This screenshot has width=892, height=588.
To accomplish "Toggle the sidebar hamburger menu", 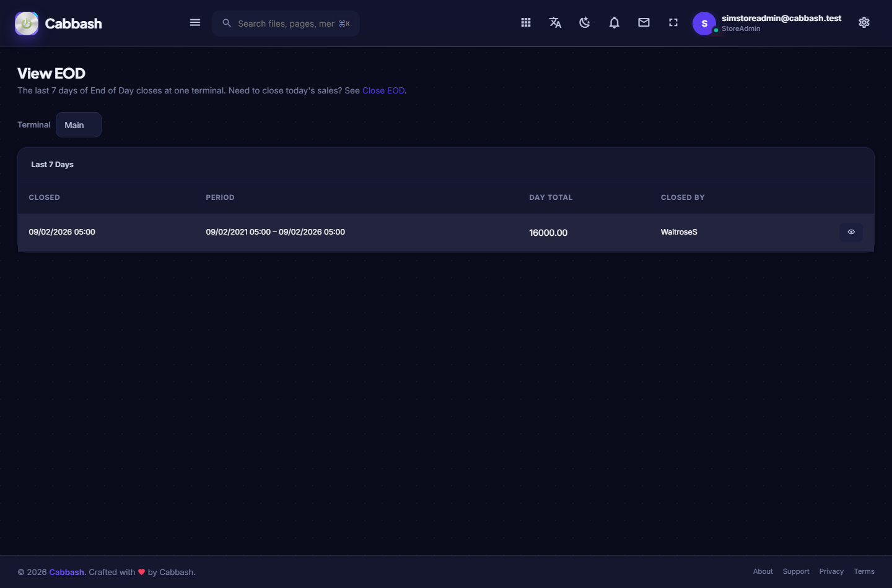I will coord(195,23).
